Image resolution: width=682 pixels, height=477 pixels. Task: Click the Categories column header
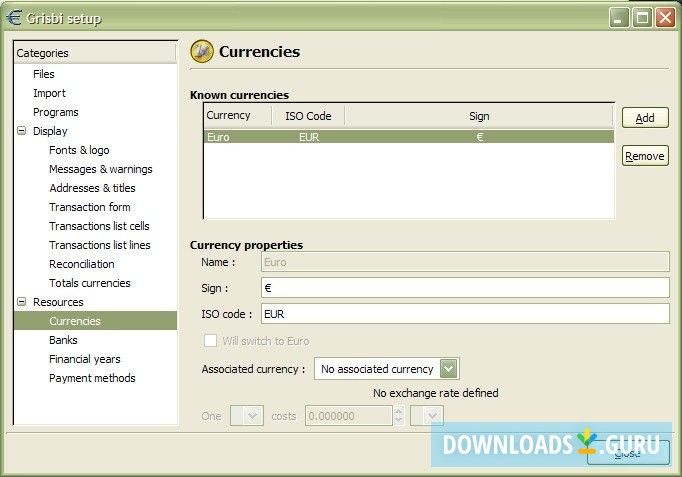point(95,53)
